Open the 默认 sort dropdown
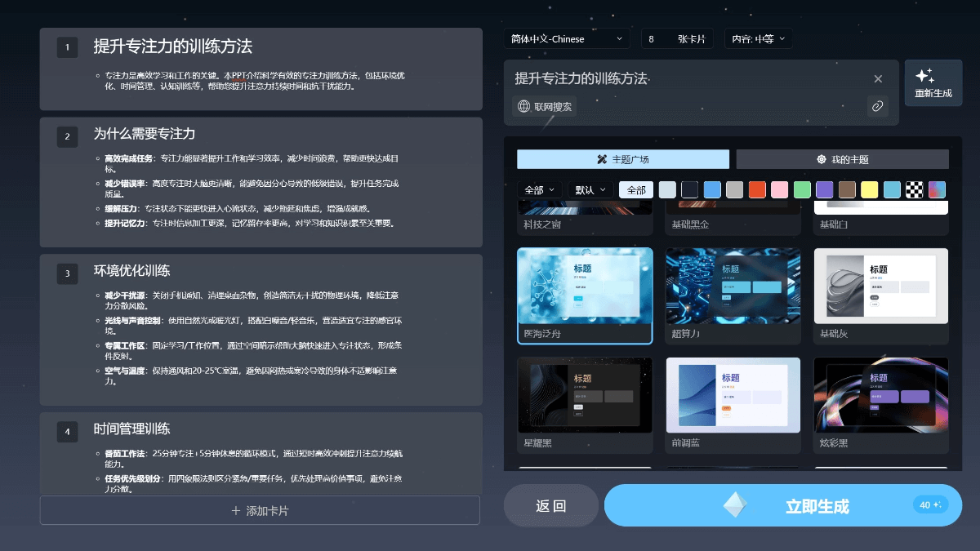The image size is (980, 551). coord(590,189)
